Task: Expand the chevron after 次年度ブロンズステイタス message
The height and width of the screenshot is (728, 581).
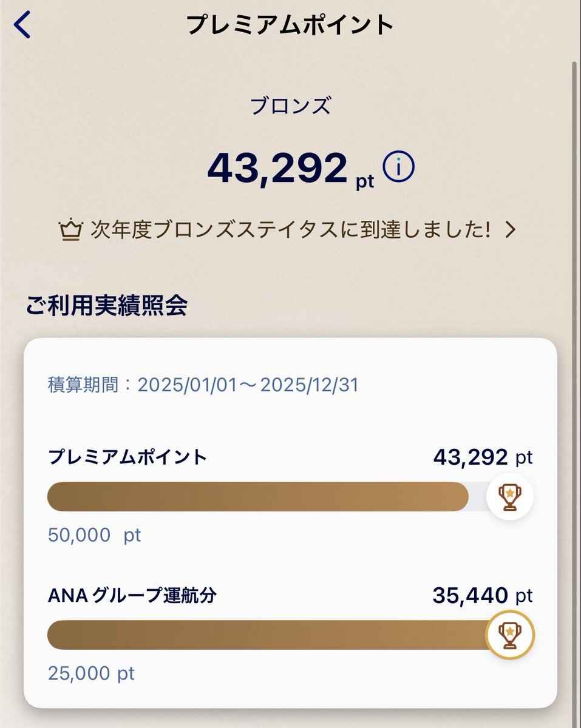Action: [511, 230]
